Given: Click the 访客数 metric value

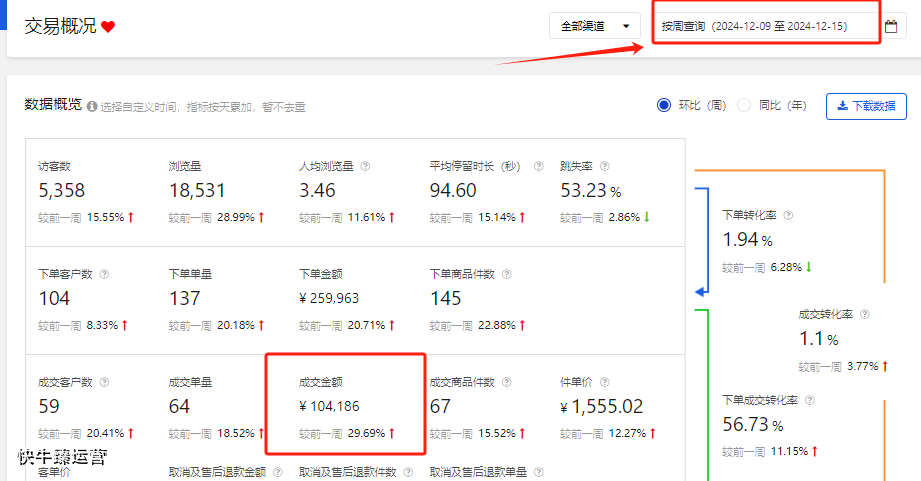Looking at the screenshot, I should click(x=62, y=190).
